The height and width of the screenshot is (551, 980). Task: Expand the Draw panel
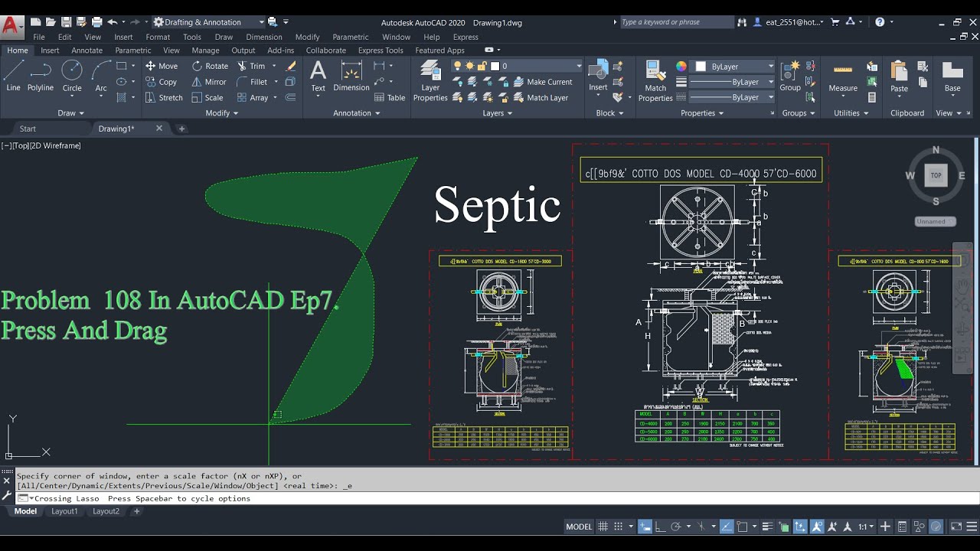pos(72,113)
